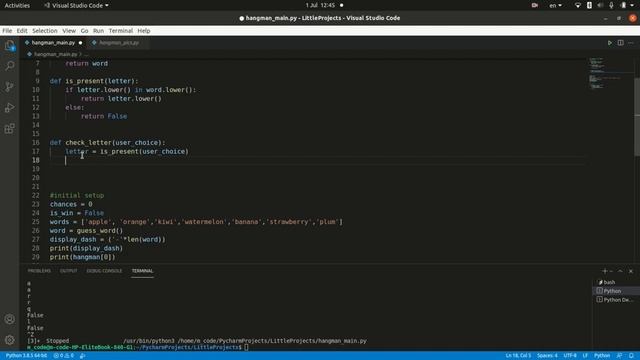
Task: Select the Python terminal instance
Action: click(x=616, y=291)
